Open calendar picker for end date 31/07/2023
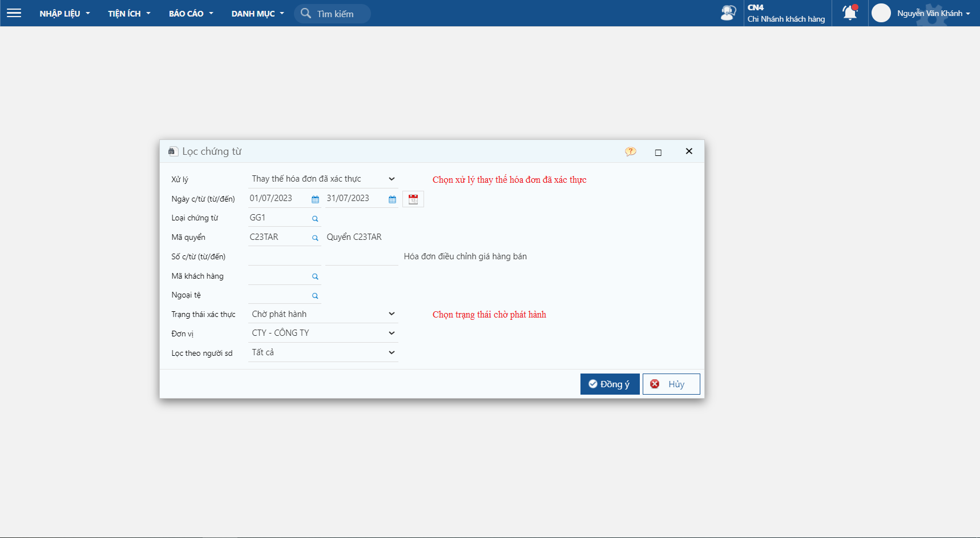 392,199
